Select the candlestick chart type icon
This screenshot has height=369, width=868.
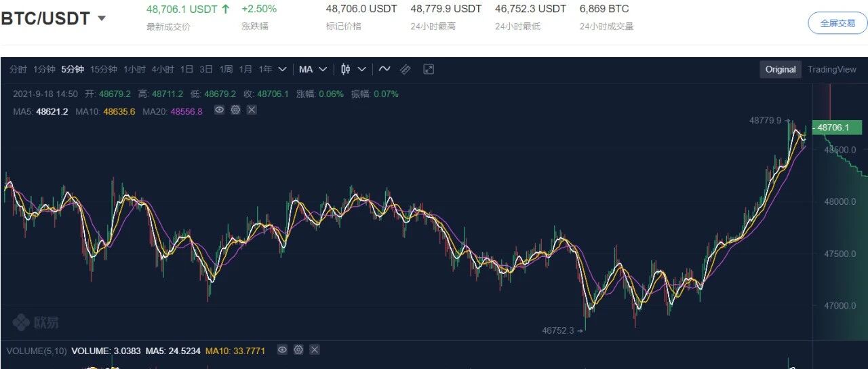click(346, 69)
